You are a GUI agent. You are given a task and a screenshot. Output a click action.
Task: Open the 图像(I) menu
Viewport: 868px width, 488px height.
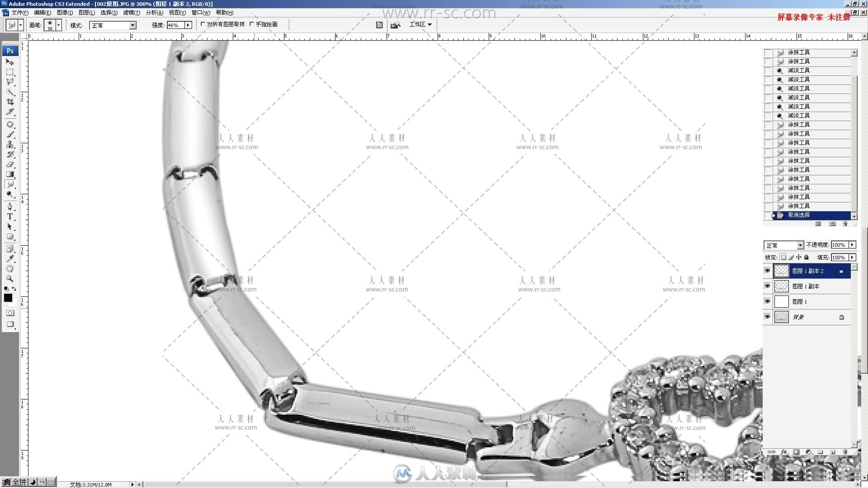coord(65,13)
